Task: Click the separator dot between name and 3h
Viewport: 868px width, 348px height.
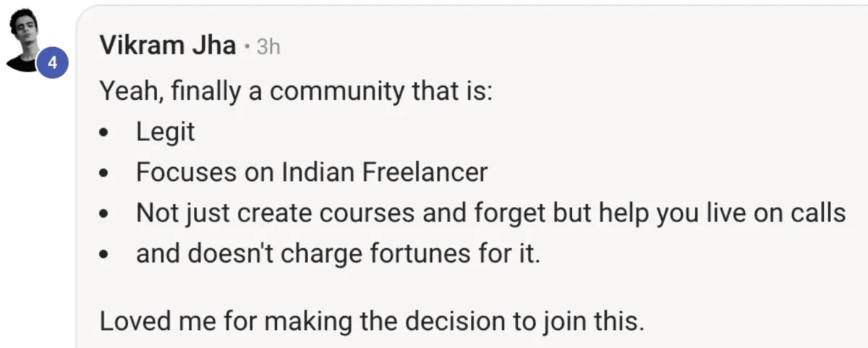Action: (247, 47)
